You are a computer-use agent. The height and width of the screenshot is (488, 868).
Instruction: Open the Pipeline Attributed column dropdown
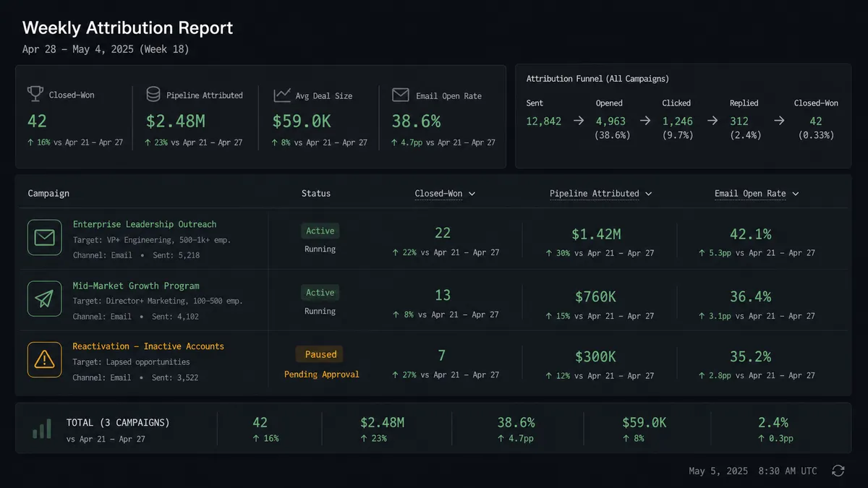[x=600, y=194]
